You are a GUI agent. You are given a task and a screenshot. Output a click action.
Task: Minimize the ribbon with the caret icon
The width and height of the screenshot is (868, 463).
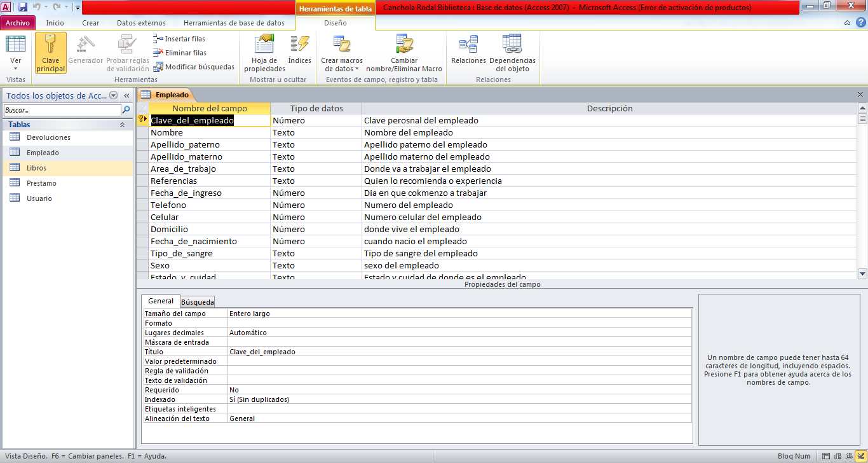click(848, 23)
